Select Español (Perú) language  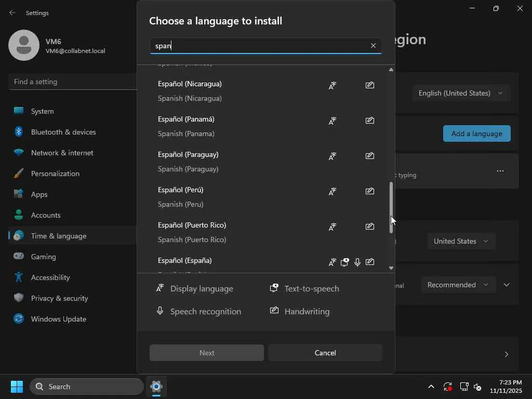tap(266, 197)
